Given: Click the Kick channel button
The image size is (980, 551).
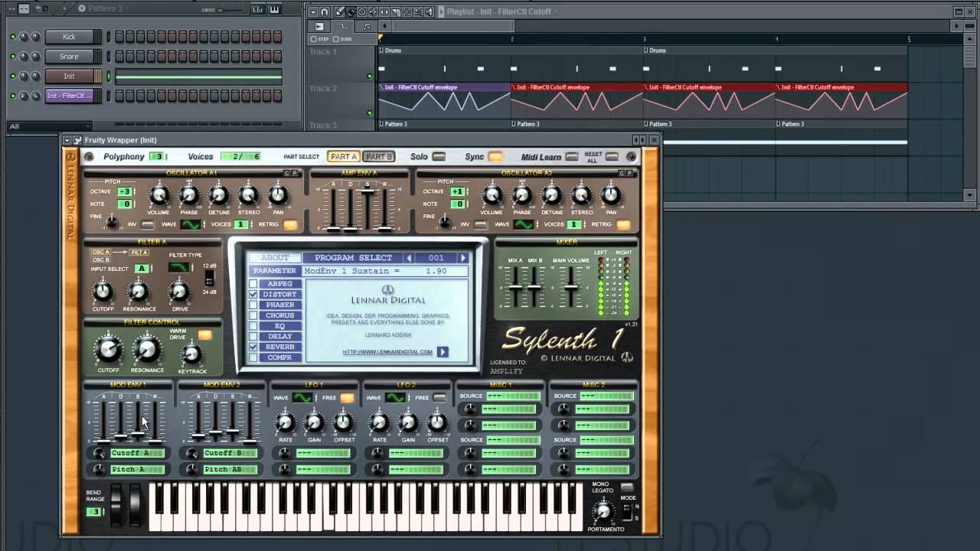Looking at the screenshot, I should (70, 37).
